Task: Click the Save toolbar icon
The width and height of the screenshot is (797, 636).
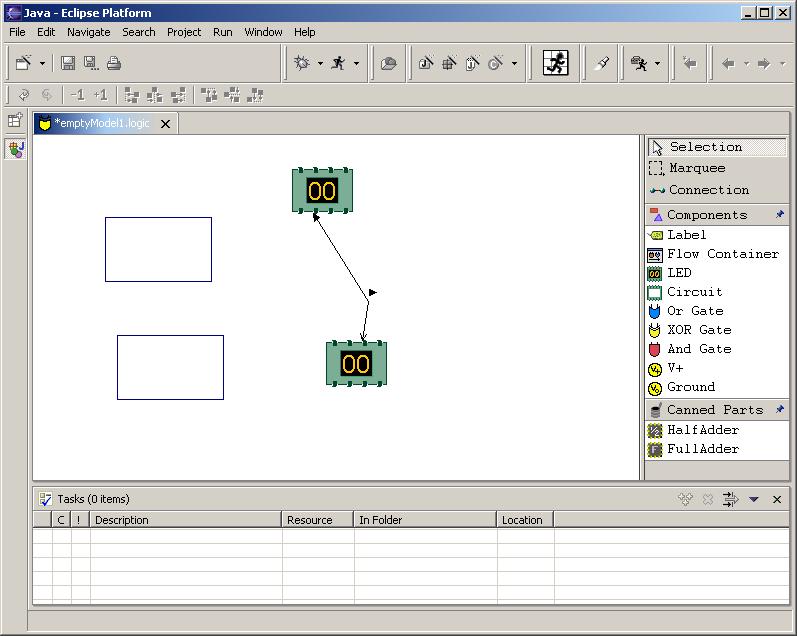Action: [x=68, y=63]
